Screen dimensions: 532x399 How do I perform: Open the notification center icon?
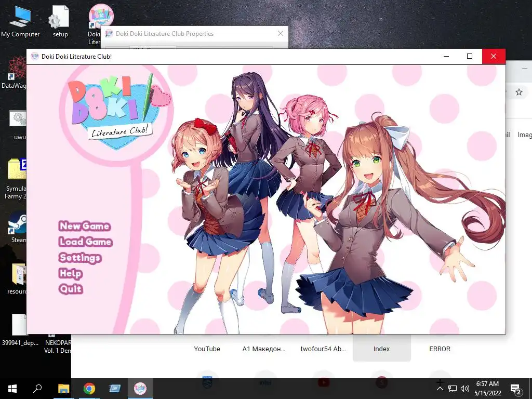coord(516,389)
